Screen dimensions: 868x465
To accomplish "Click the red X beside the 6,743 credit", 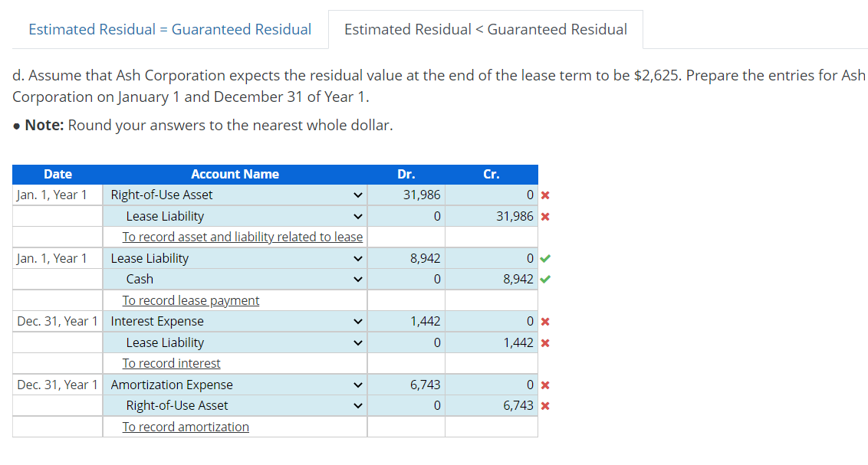I will pyautogui.click(x=544, y=405).
